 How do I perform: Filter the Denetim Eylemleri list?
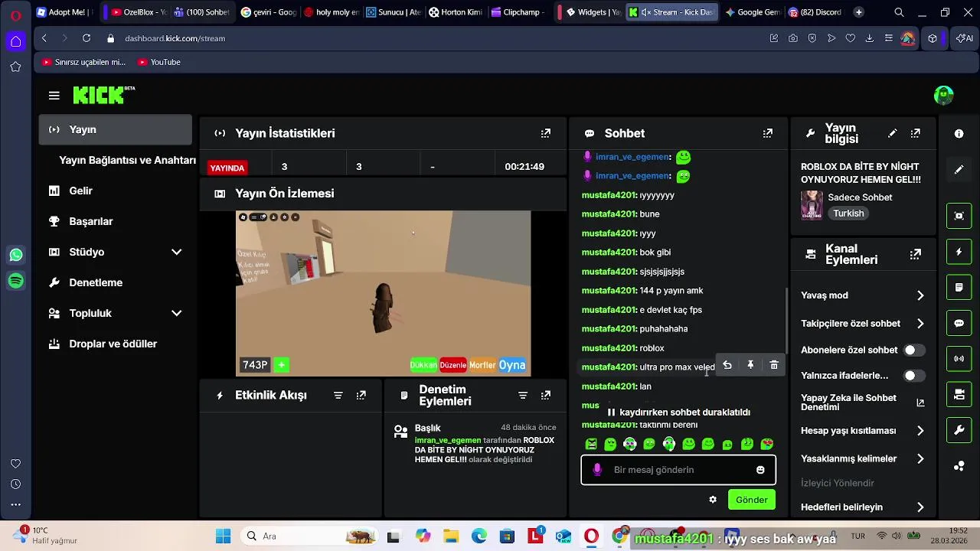click(523, 396)
